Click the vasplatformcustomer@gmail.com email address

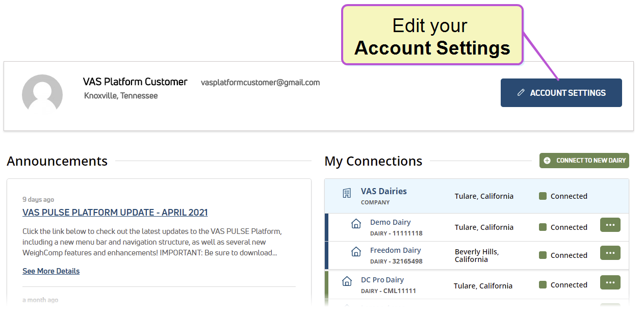pos(261,83)
